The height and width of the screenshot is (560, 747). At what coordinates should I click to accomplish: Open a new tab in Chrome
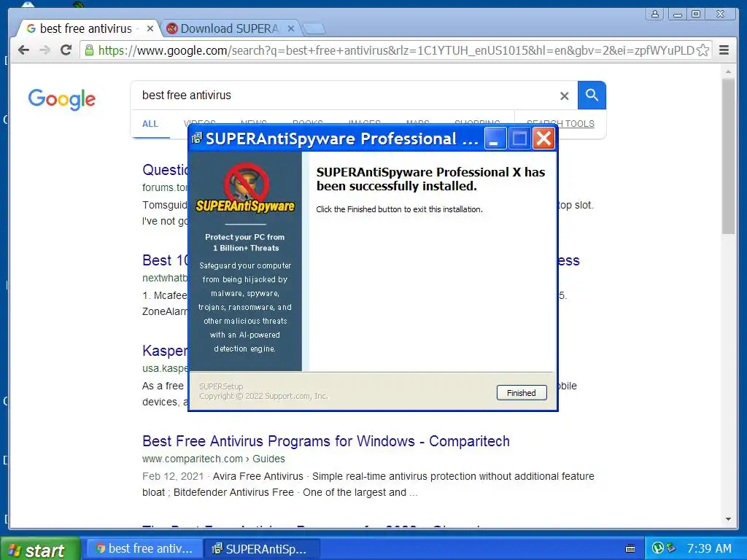[x=314, y=29]
